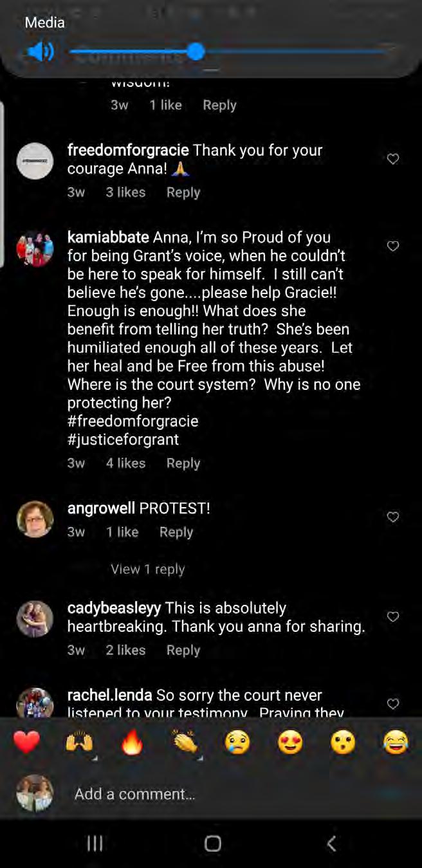Adjust the media volume slider
The image size is (422, 868).
pyautogui.click(x=196, y=51)
